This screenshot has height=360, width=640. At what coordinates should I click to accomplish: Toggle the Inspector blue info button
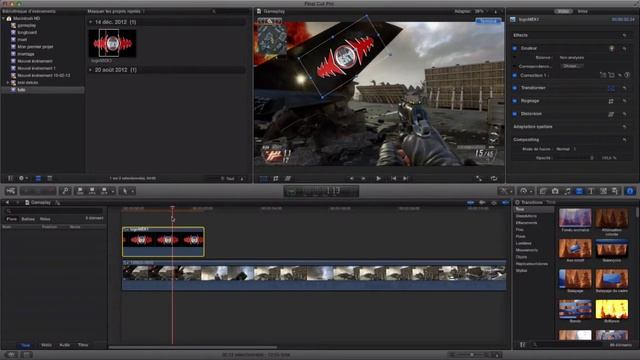630,191
